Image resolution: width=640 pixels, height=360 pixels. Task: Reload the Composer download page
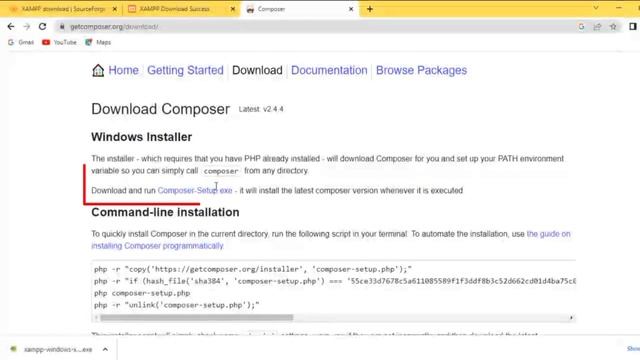(42, 27)
